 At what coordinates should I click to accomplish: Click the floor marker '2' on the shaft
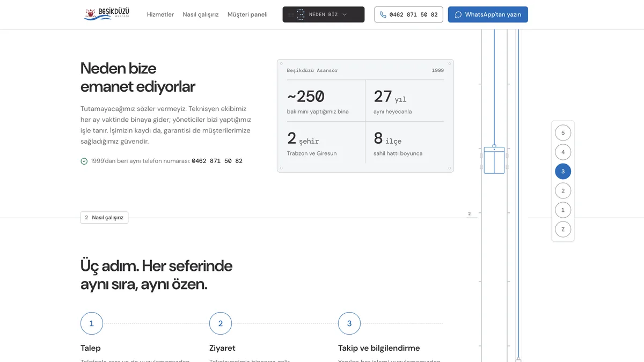pyautogui.click(x=470, y=214)
